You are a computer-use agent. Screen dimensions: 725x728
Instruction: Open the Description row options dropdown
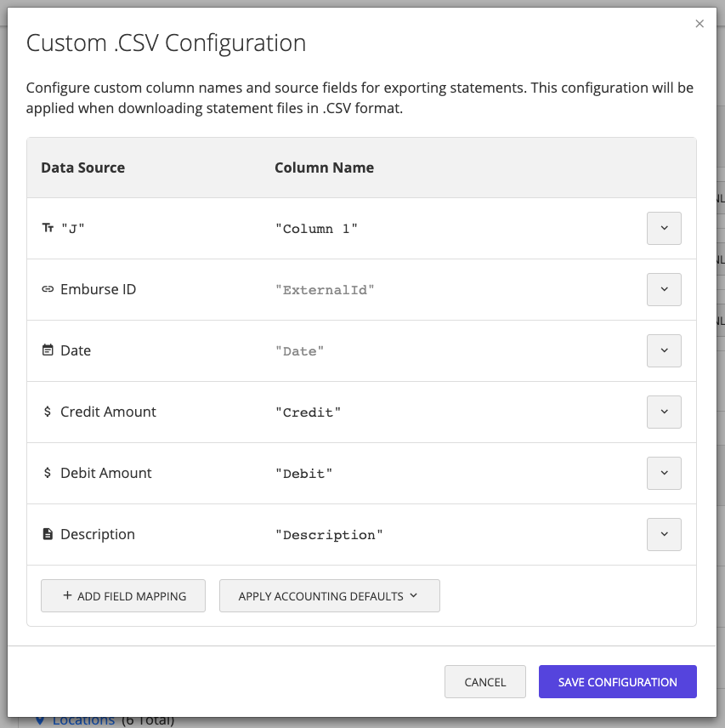tap(664, 534)
